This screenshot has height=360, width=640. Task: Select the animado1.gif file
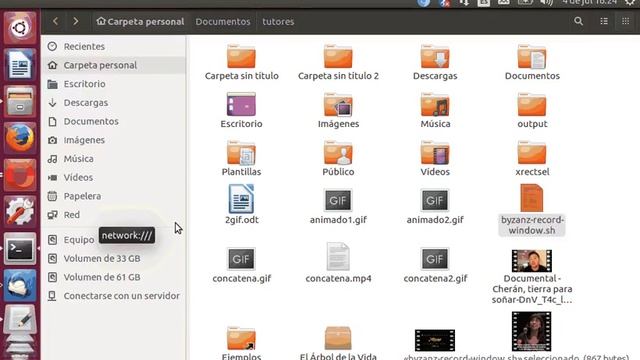tap(338, 206)
